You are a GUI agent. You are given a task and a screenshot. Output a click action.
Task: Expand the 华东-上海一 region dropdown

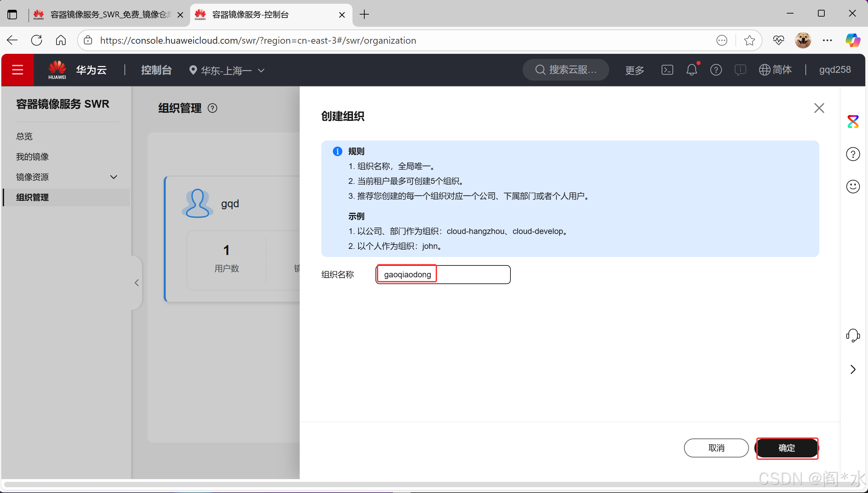pos(227,70)
